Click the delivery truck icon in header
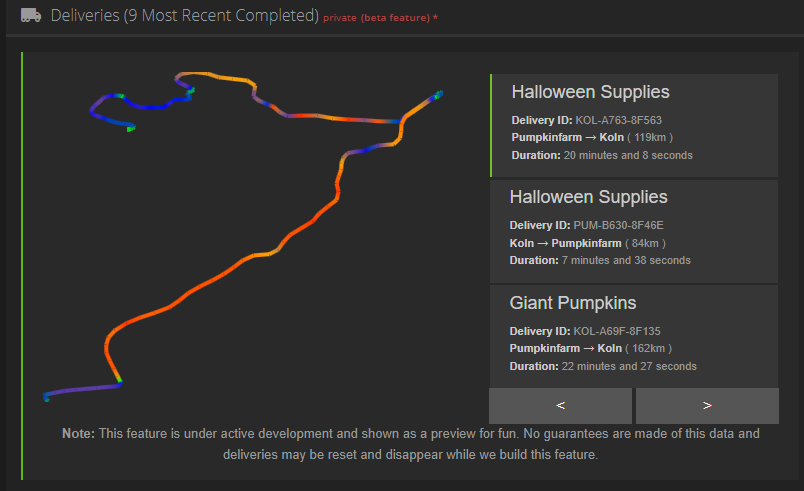804x491 pixels. pyautogui.click(x=30, y=15)
